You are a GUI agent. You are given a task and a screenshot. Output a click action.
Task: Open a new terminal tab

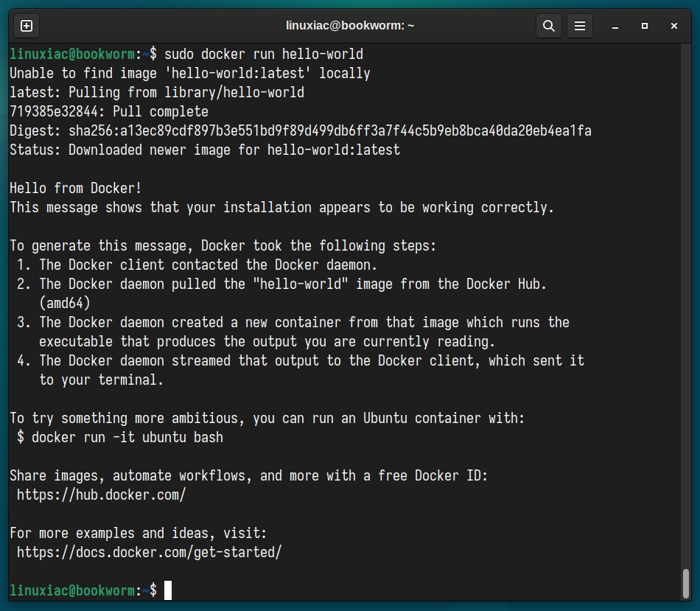point(27,26)
